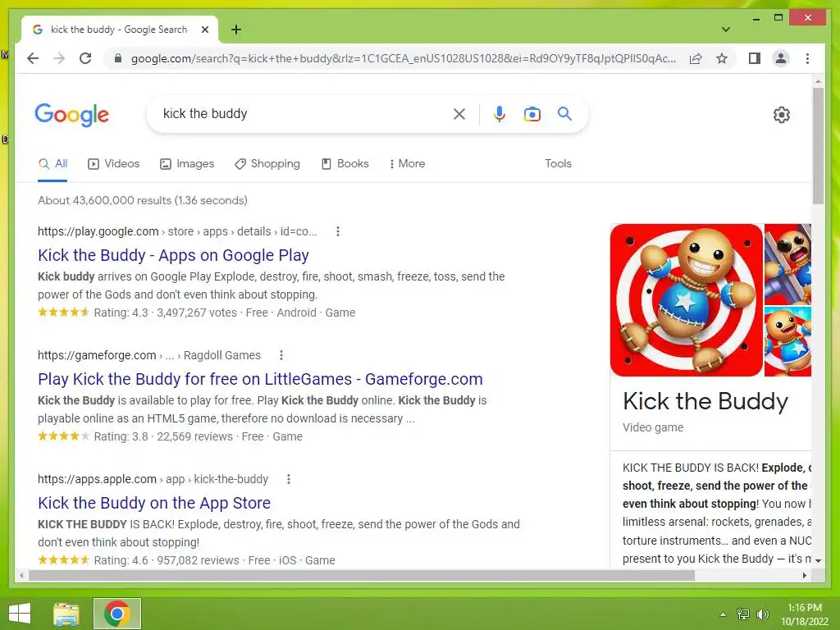Click the scroll-up arrow of the page
The image size is (840, 630).
pos(818,81)
